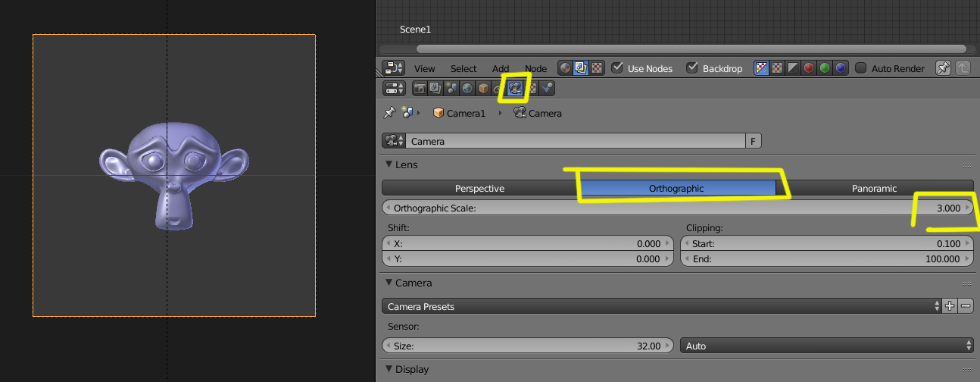The image size is (980, 382).
Task: Open the View menu
Action: 424,68
